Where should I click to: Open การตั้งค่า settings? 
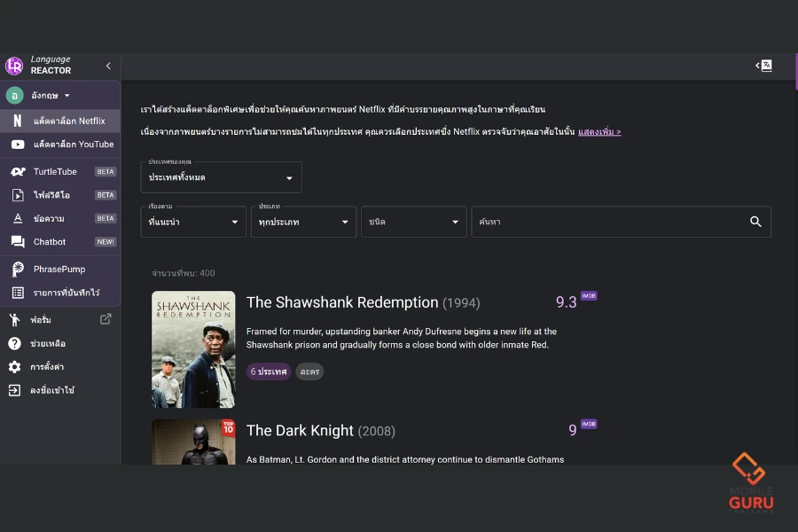coord(47,367)
